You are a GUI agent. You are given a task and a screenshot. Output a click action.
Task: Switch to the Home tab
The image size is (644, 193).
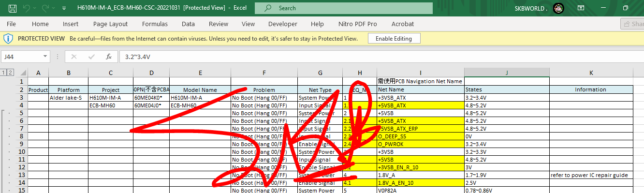coord(40,24)
